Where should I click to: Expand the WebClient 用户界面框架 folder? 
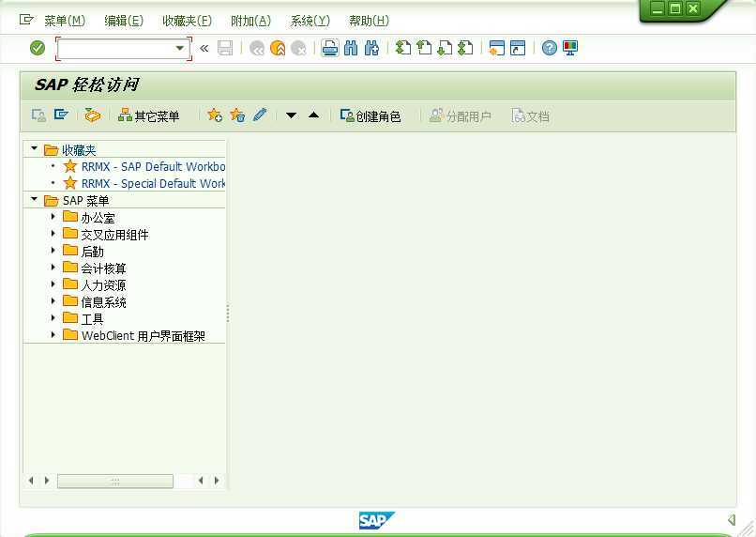click(x=53, y=335)
